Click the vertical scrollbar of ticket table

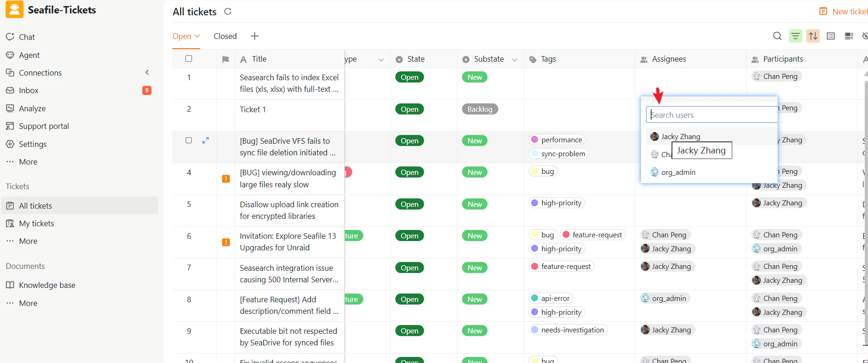pyautogui.click(x=866, y=213)
